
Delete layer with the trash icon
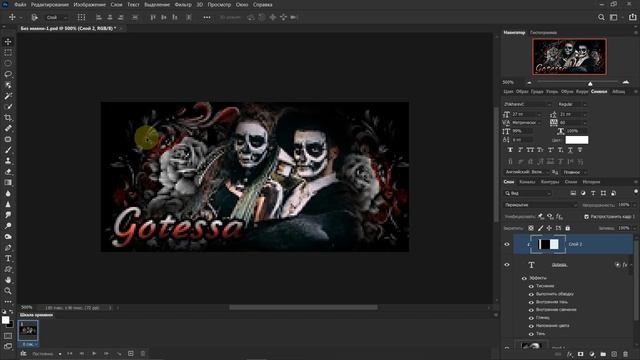[625, 354]
